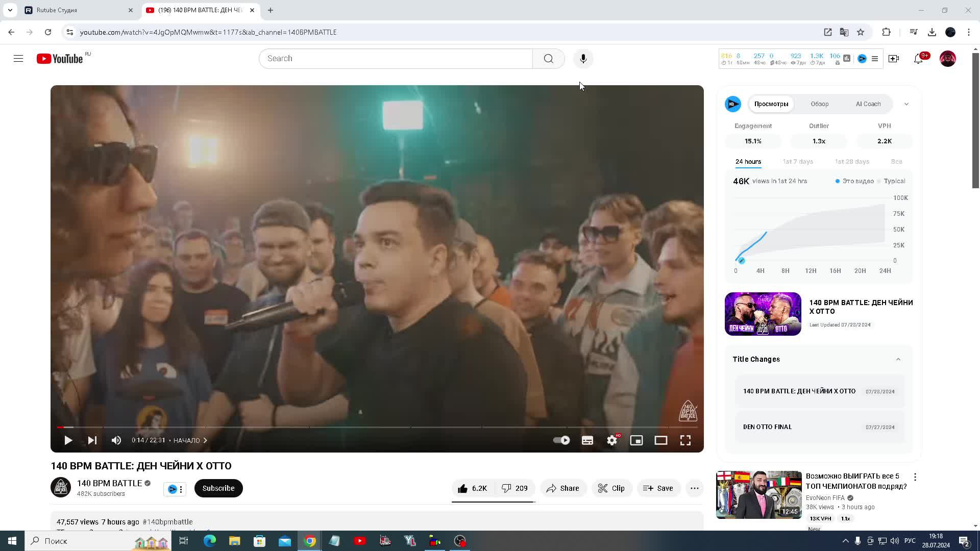
Task: Search with your voice microphone
Action: point(583,59)
